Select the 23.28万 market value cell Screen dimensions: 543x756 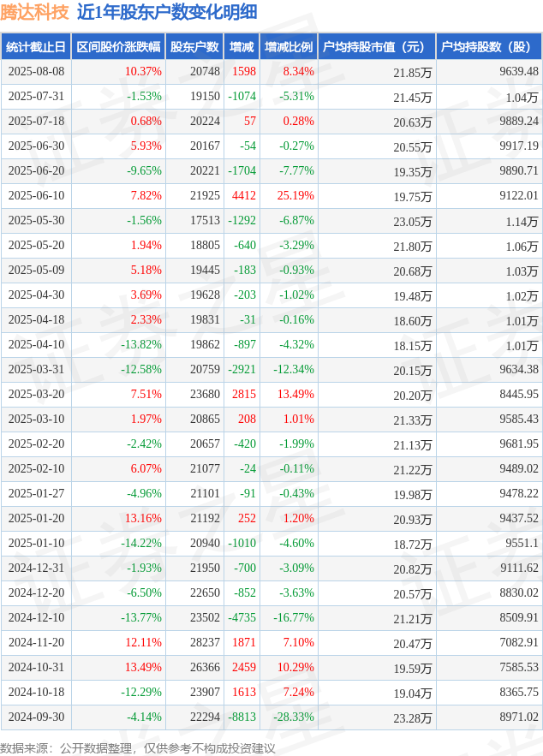tap(413, 718)
